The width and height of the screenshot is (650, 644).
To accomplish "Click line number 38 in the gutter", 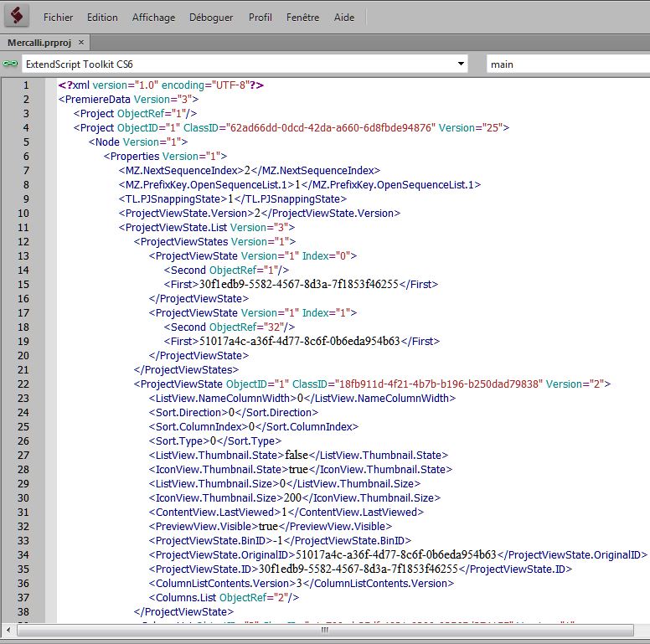I will [23, 611].
